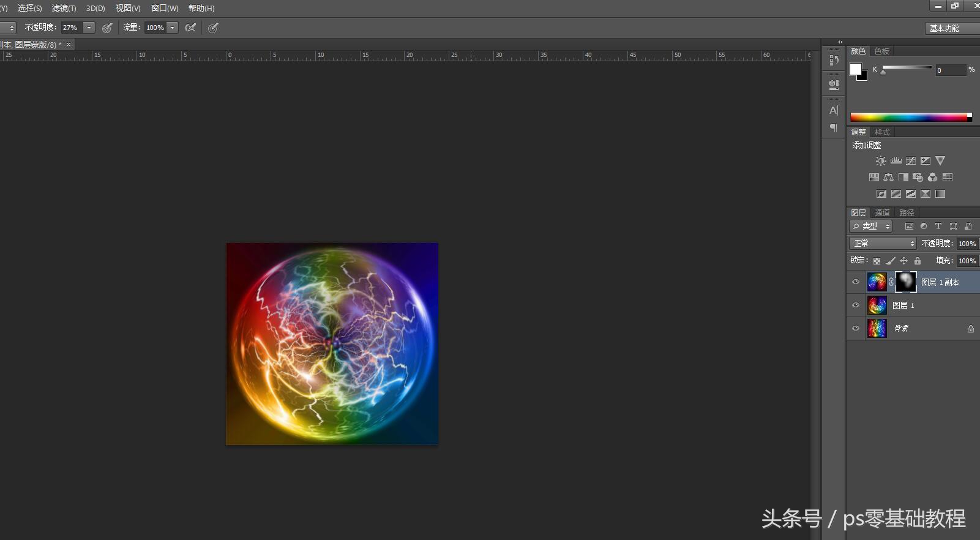Toggle visibility of 图层 1 layer
Viewport: 980px width, 540px height.
856,306
